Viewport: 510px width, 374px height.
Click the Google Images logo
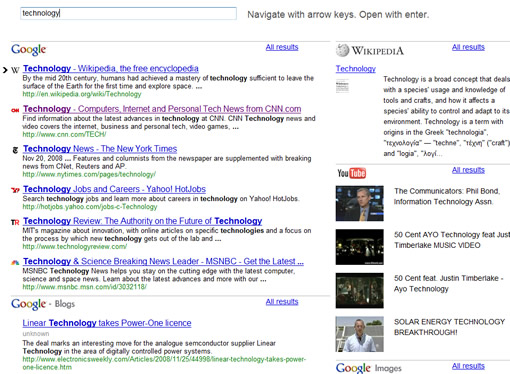click(x=369, y=368)
